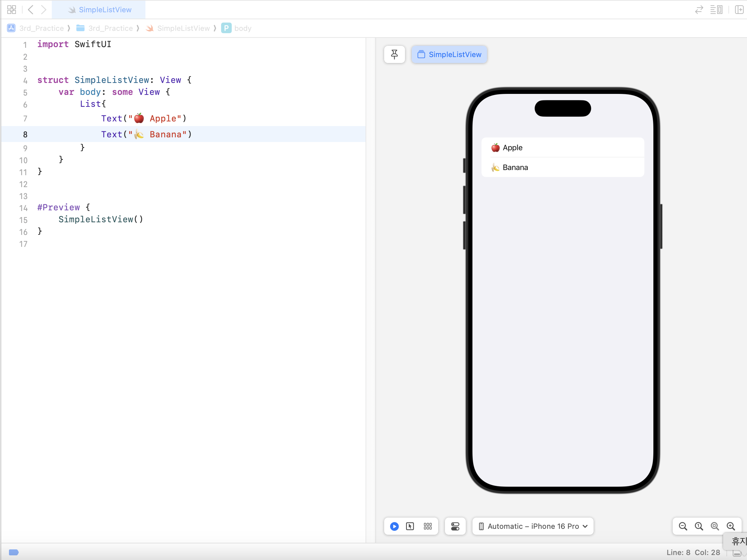Zoom preview to fit canvas
747x560 pixels.
pos(714,526)
